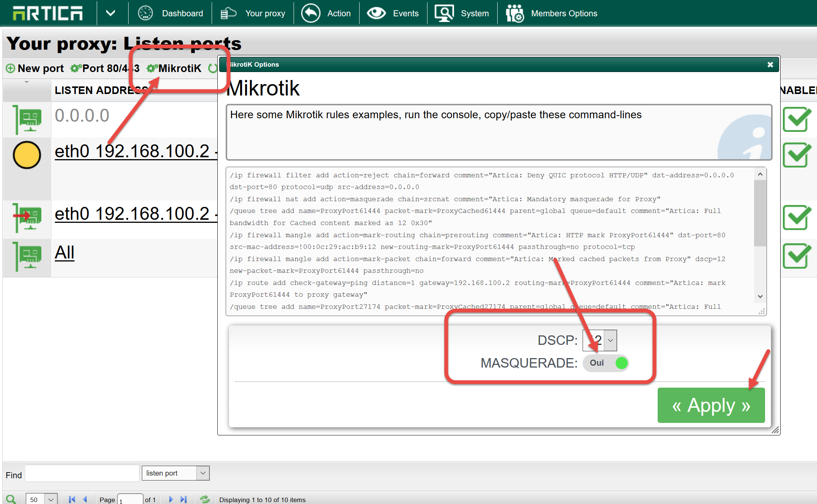817x504 pixels.
Task: Toggle the enabled checkmark for the All row
Action: [x=797, y=256]
